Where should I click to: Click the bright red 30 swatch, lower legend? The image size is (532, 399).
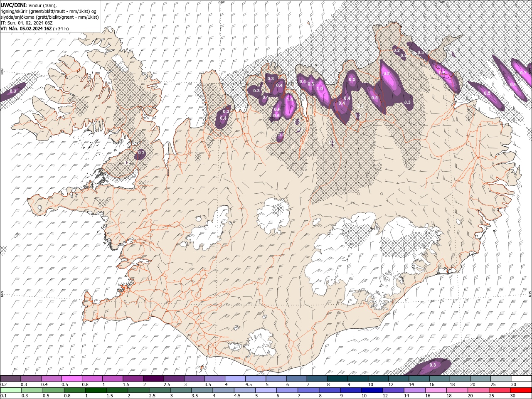[x=521, y=390]
